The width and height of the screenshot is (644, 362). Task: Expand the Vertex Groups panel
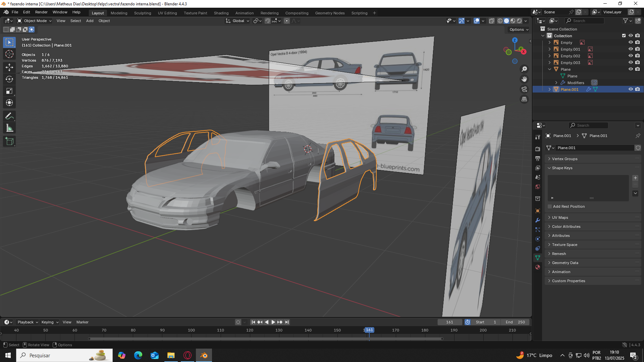click(x=565, y=159)
